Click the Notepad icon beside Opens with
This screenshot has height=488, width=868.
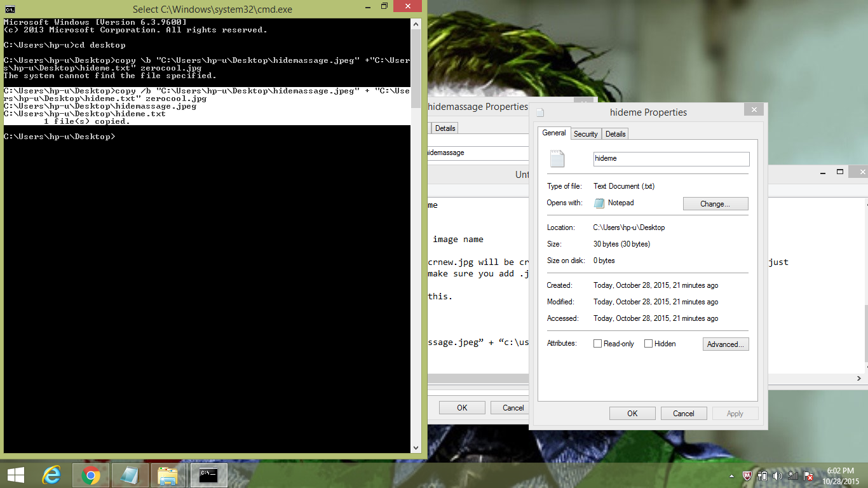(x=599, y=203)
